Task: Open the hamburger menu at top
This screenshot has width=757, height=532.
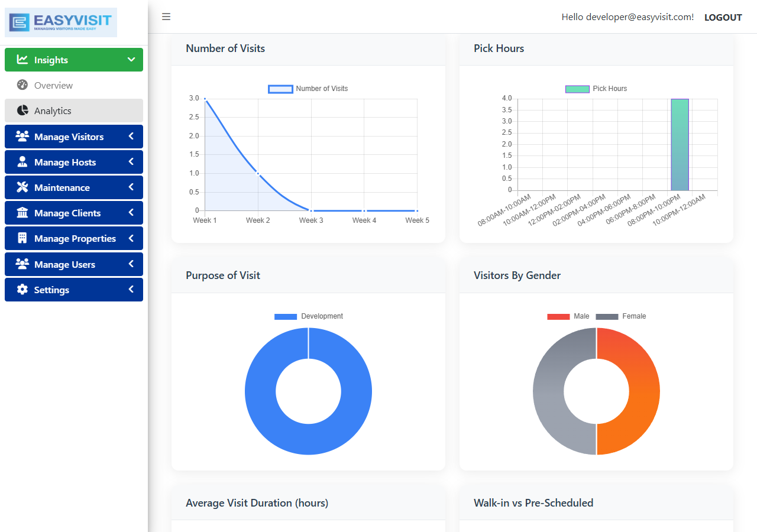Action: tap(166, 17)
